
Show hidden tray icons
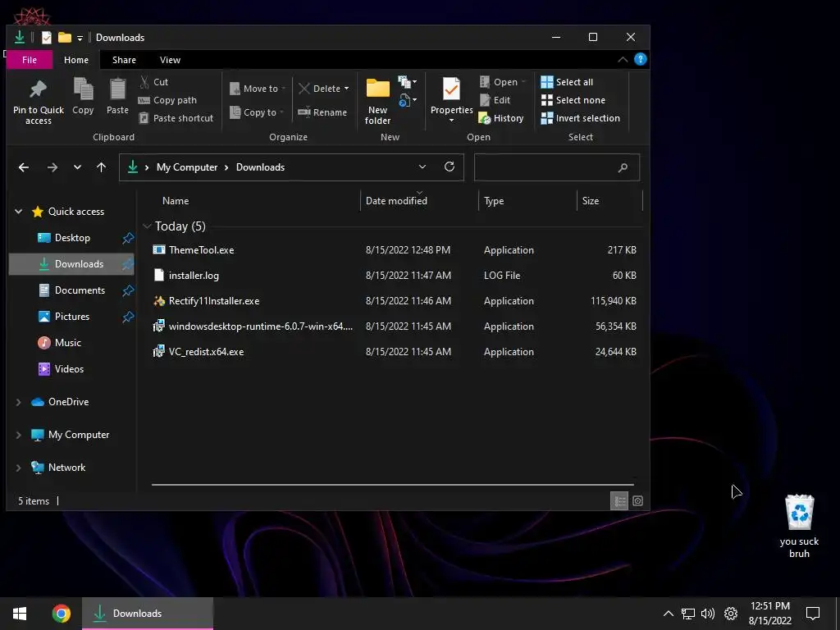(668, 614)
